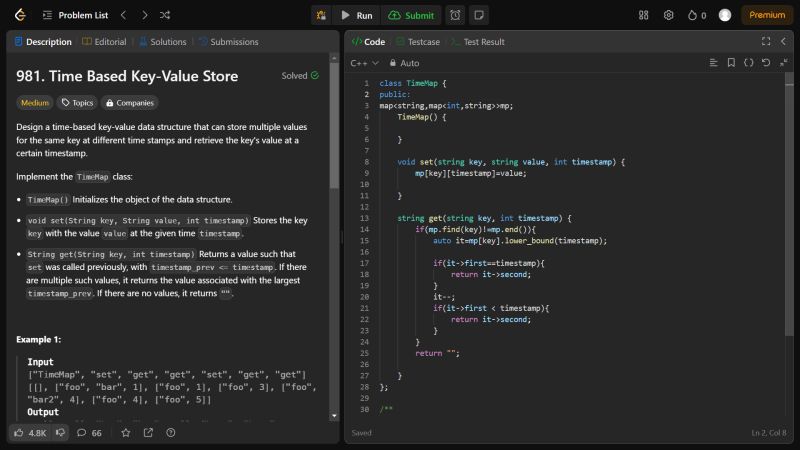Open the timer alarm clock icon
800x450 pixels.
click(456, 15)
